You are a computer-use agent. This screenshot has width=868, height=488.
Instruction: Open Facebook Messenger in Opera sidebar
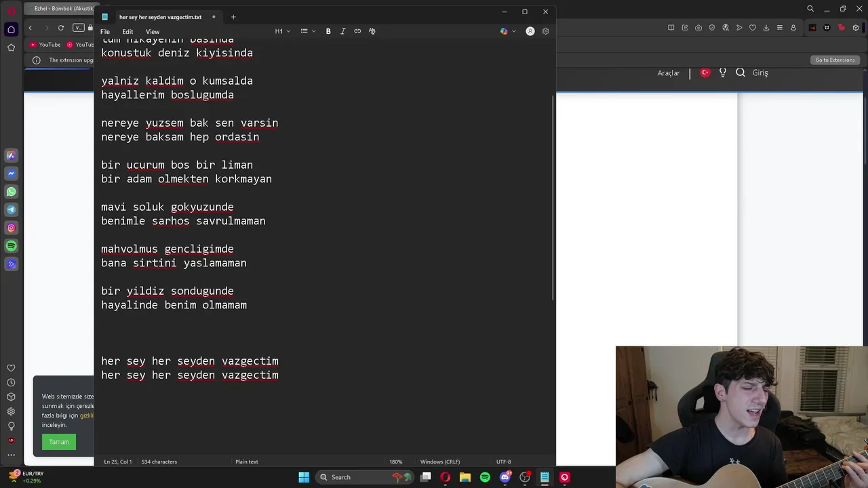click(x=11, y=174)
